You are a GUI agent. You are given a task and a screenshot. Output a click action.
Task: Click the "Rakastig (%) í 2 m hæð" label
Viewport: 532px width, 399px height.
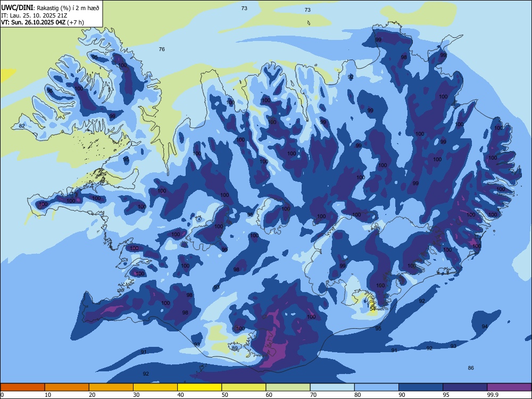(x=68, y=8)
